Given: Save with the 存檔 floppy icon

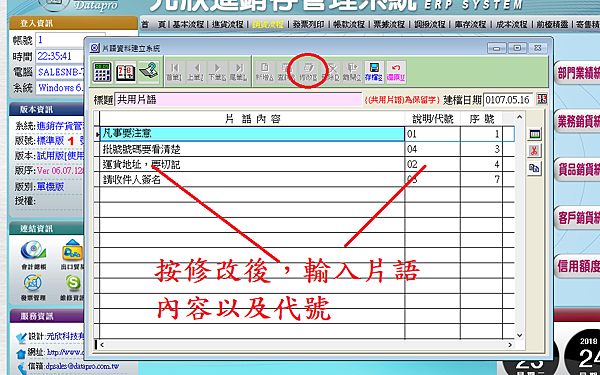Looking at the screenshot, I should (374, 72).
